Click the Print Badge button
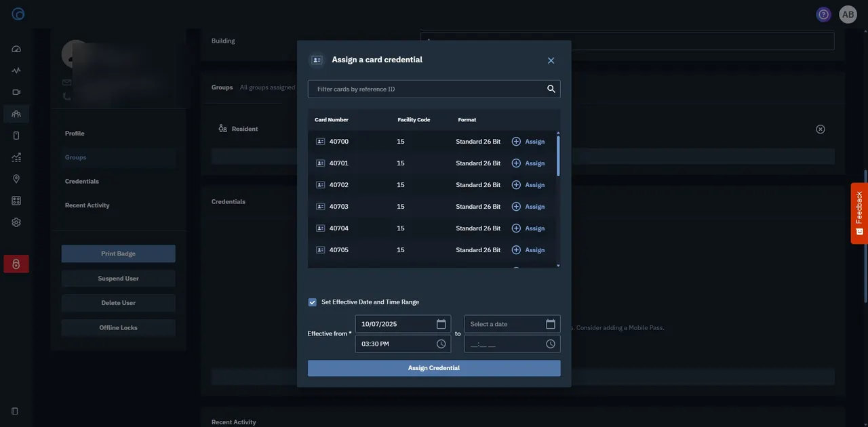This screenshot has height=427, width=868. tap(119, 253)
